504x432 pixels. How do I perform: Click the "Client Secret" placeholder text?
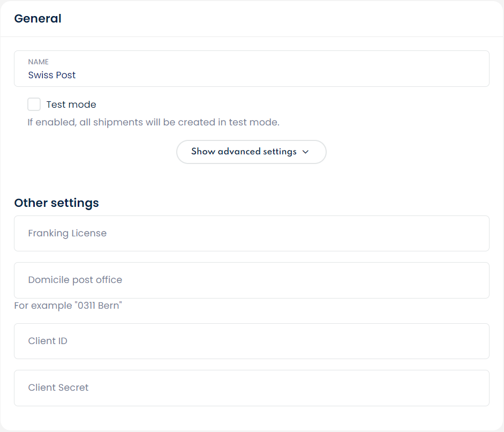pyautogui.click(x=58, y=388)
